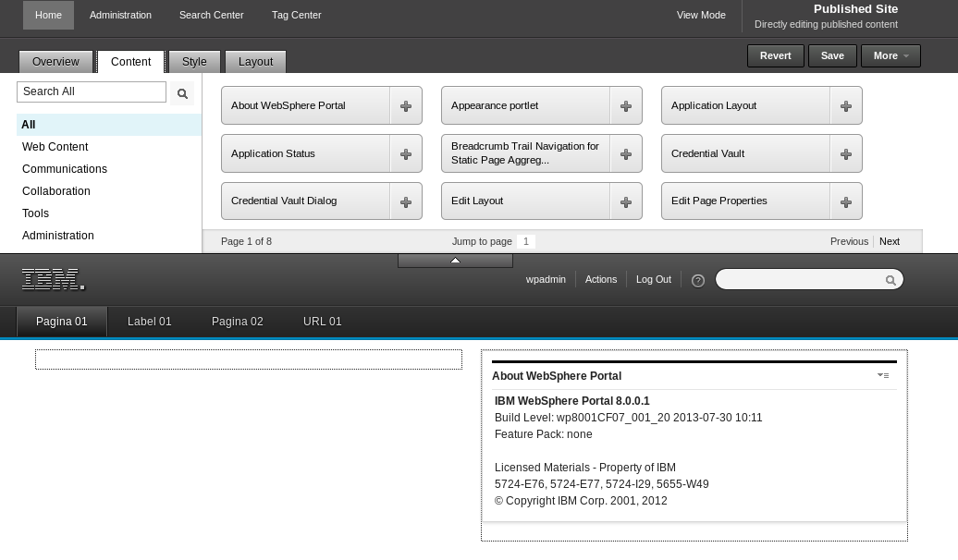Click plus icon next to Application Layout
Screen dimensions: 958x560
[845, 105]
